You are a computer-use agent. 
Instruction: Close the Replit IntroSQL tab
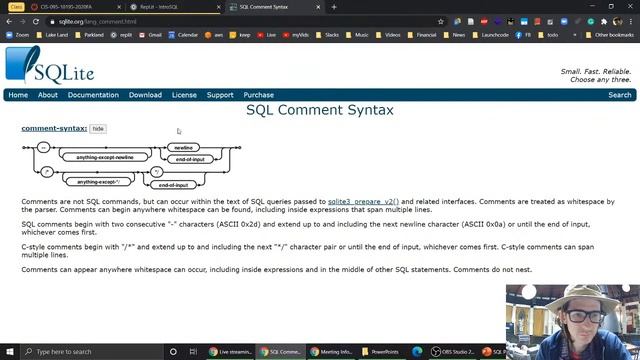click(219, 7)
